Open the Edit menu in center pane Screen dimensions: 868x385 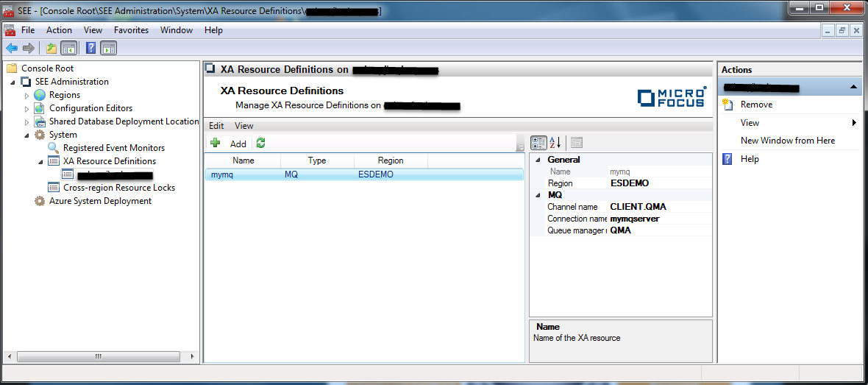coord(216,126)
